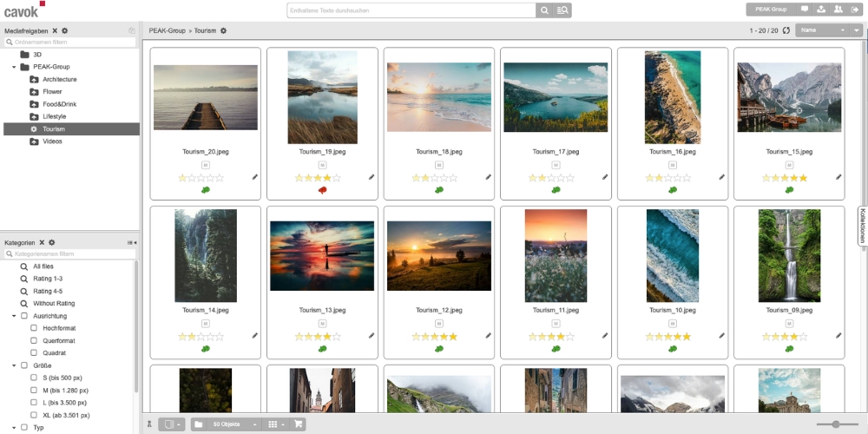Open the advanced search list icon
This screenshot has width=868, height=434.
click(x=562, y=10)
